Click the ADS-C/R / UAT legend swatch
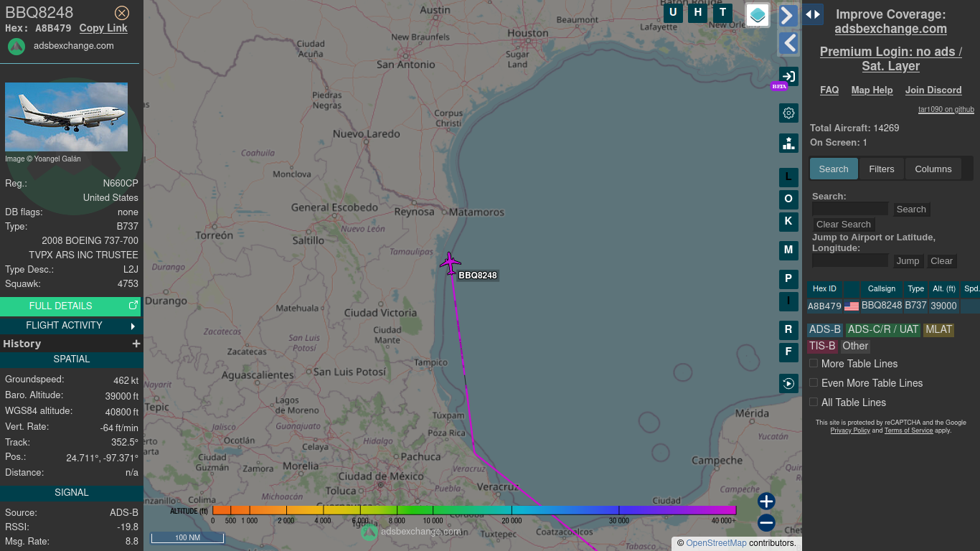This screenshot has width=980, height=551. point(882,330)
